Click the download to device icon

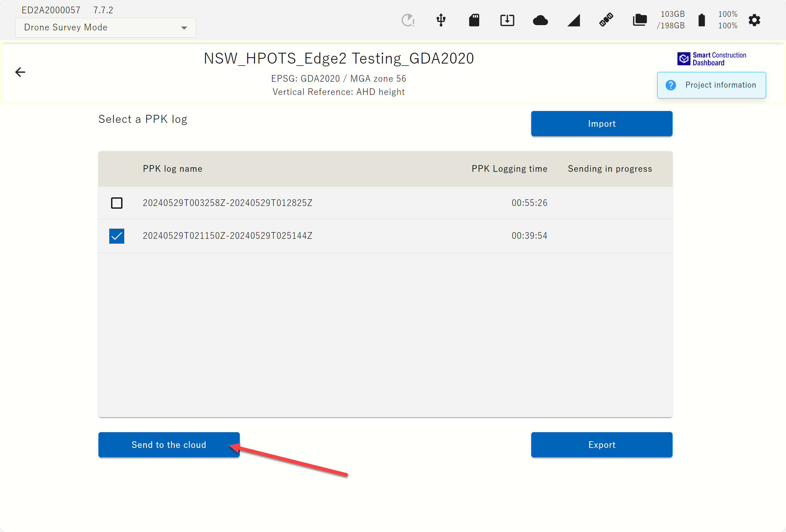pos(507,20)
